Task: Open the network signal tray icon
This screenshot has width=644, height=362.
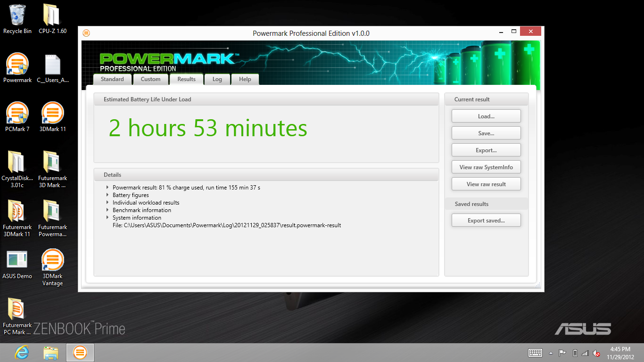Action: click(585, 353)
